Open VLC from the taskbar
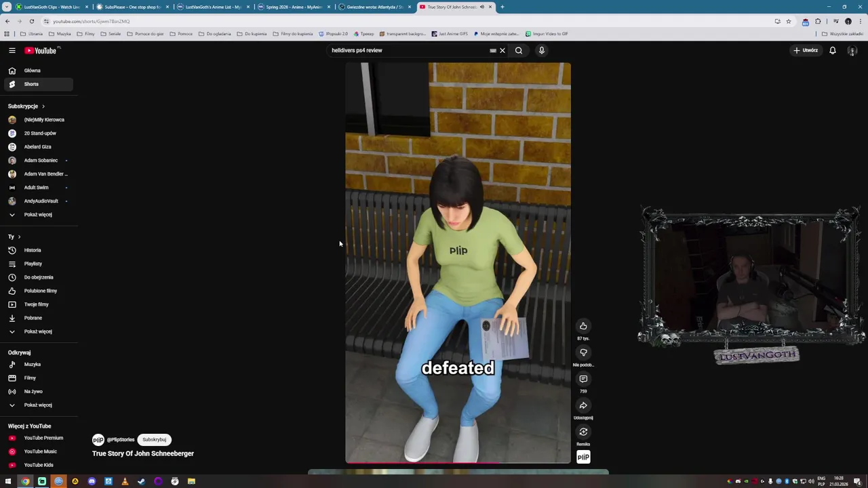 [125, 481]
